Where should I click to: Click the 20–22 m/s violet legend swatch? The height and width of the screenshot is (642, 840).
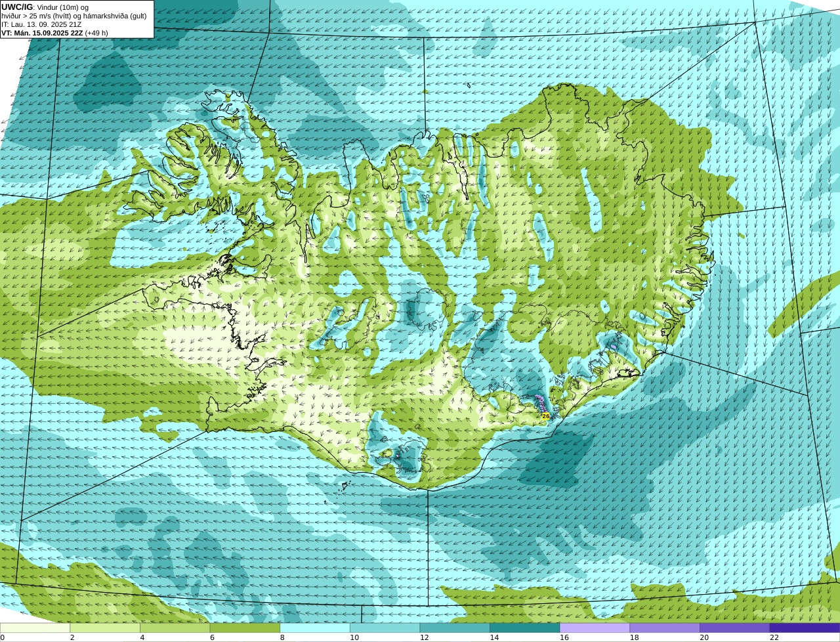735,628
